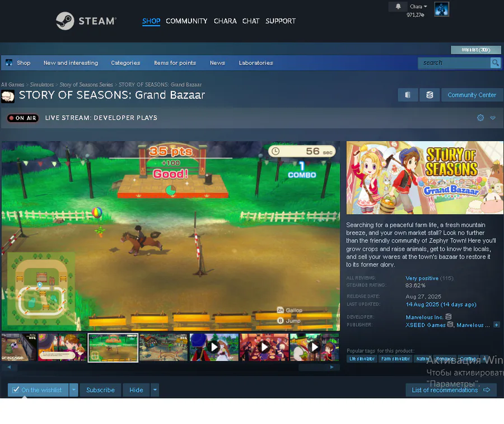This screenshot has height=424, width=504.
Task: Open Items for points menu
Action: 175,63
